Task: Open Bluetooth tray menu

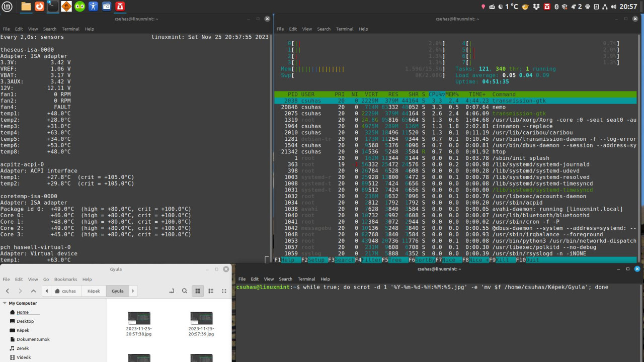Action: [556, 7]
